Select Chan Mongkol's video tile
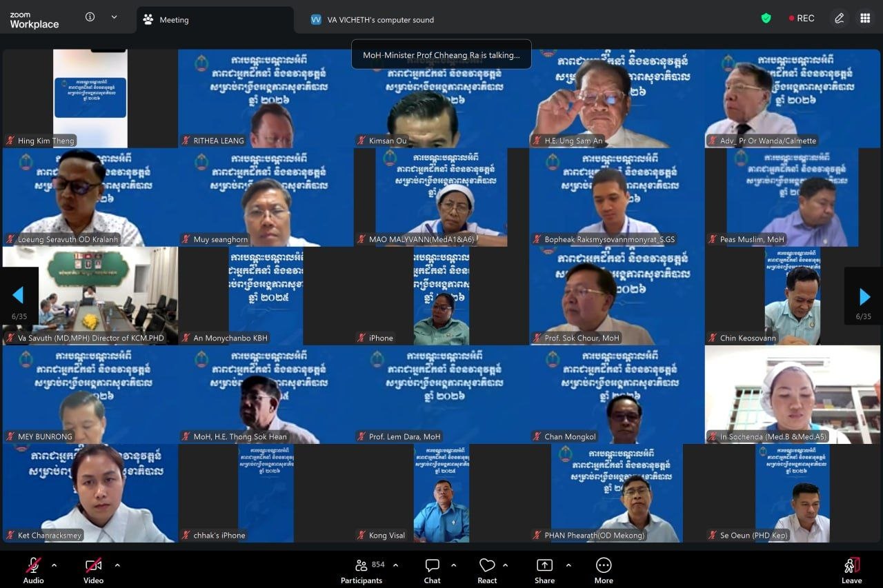Screen dimensions: 883x588 click(x=617, y=394)
